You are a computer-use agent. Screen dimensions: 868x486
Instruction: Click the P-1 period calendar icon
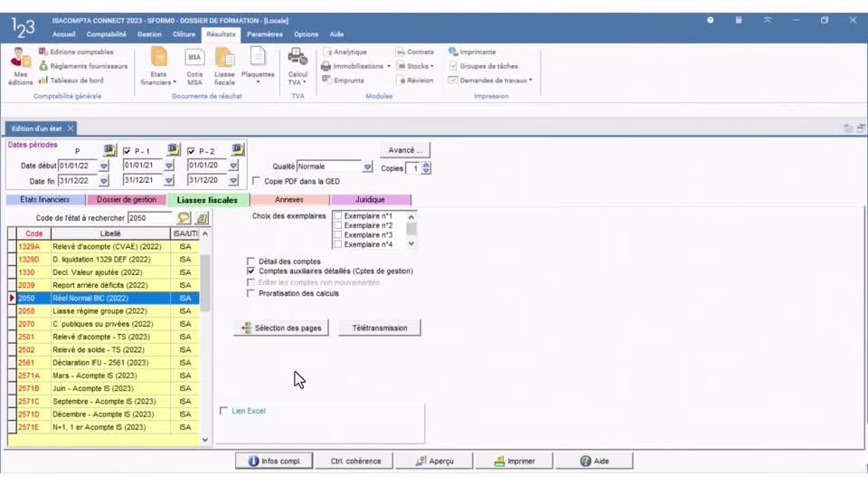click(174, 149)
